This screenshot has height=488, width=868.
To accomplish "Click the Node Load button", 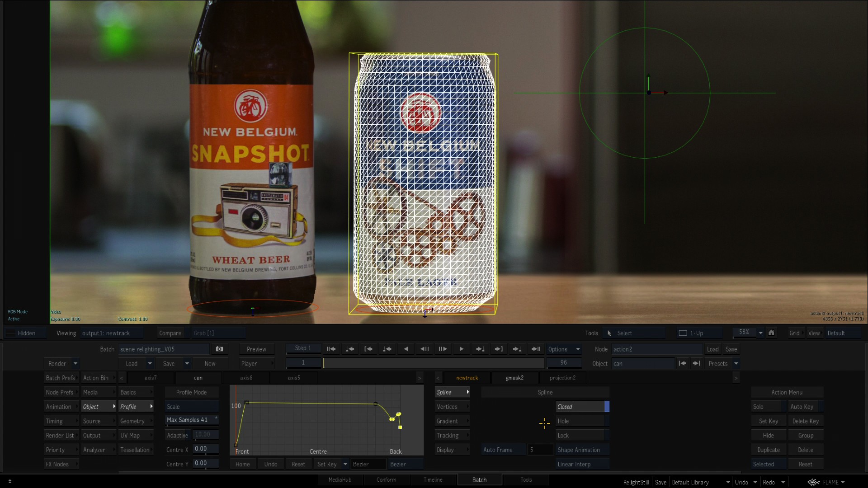I will coord(712,349).
